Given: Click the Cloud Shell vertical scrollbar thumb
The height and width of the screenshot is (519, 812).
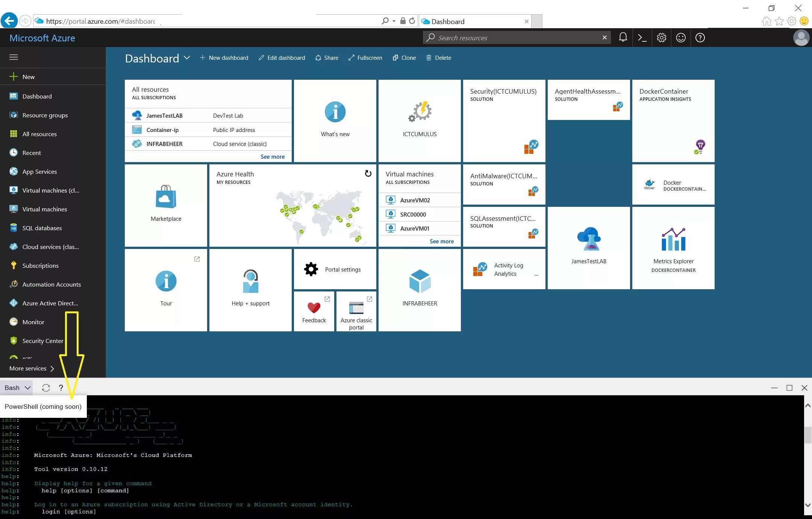Looking at the screenshot, I should pos(807,435).
